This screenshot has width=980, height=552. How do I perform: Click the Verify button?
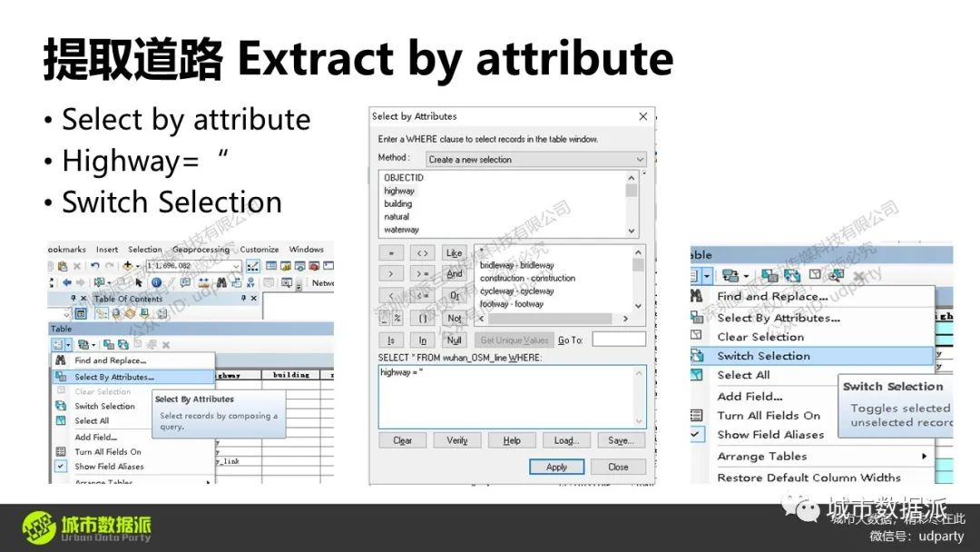[x=456, y=440]
